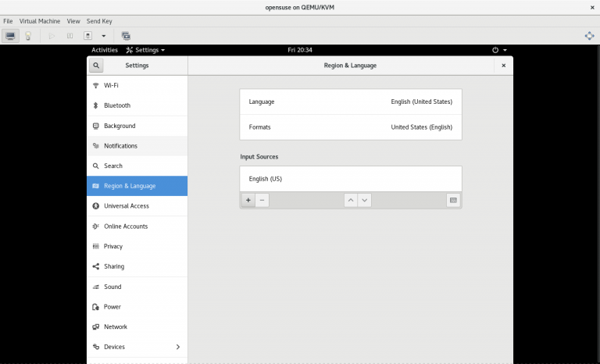Click the fullscreen icon in the VM toolbar
600x364 pixels.
589,36
